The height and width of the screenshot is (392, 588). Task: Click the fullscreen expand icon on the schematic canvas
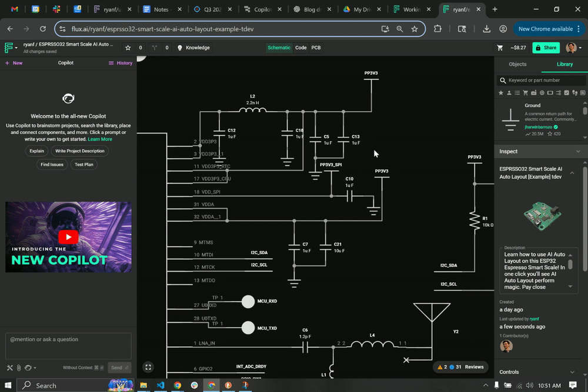click(148, 367)
